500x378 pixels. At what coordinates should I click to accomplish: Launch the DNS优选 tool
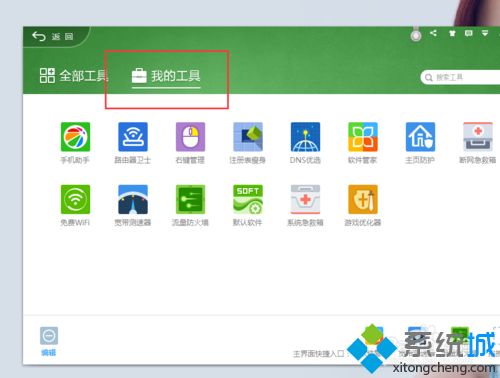pos(305,137)
